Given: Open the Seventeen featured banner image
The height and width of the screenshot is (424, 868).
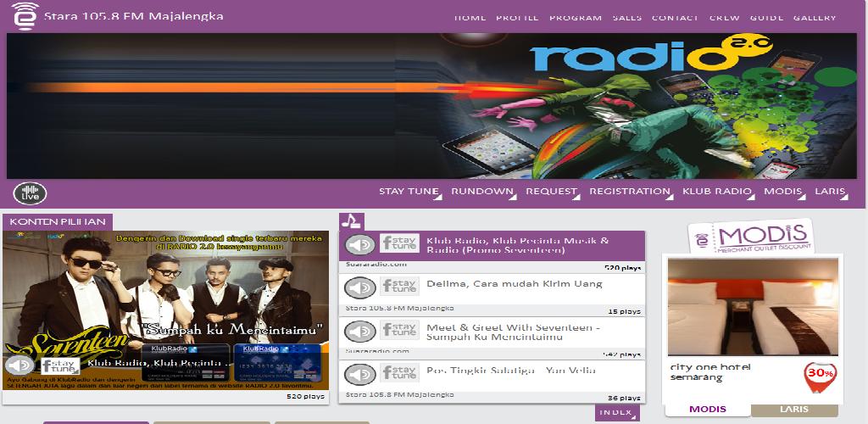Looking at the screenshot, I should point(165,310).
